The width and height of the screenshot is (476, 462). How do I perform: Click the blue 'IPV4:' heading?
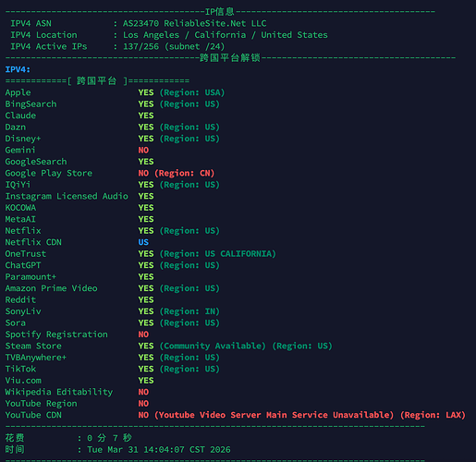tap(18, 69)
